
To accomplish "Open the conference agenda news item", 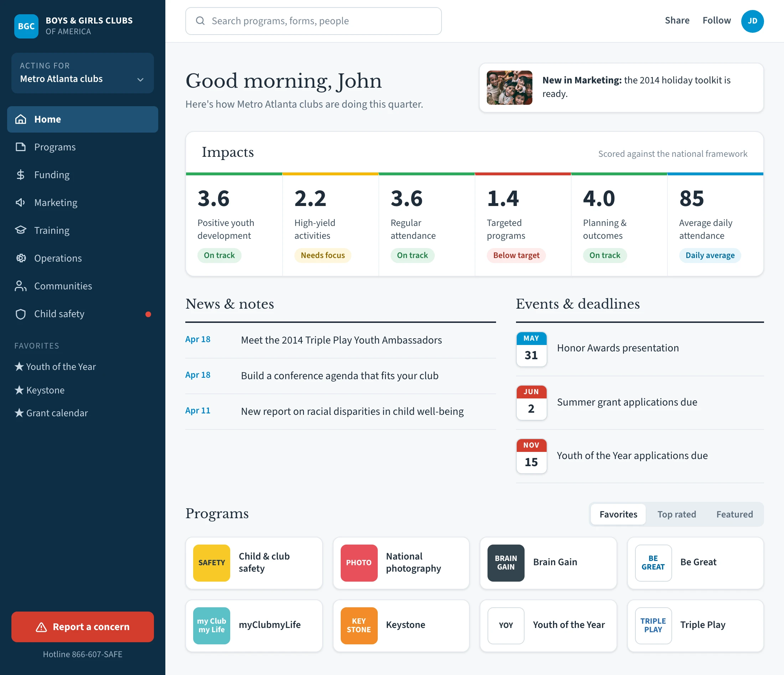I will point(340,376).
